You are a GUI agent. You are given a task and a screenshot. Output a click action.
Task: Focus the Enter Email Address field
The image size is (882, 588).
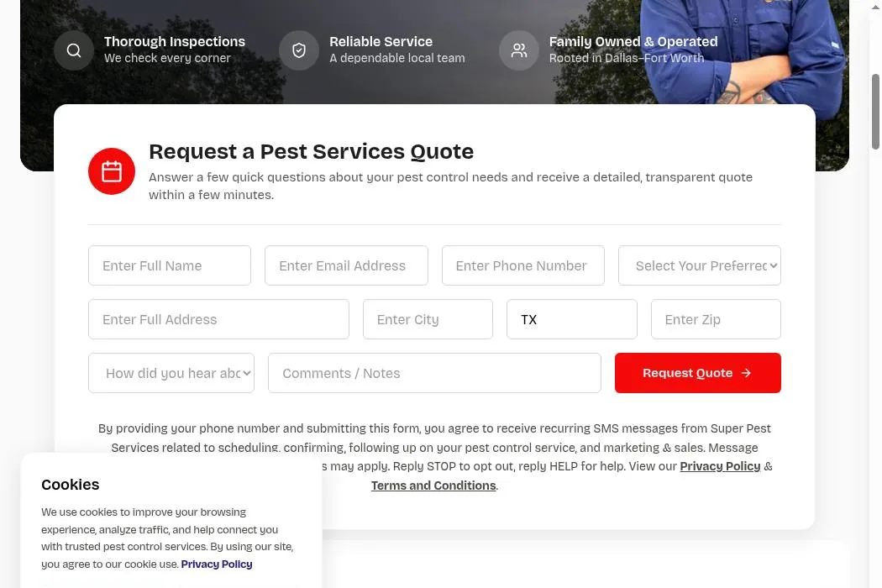pyautogui.click(x=346, y=265)
